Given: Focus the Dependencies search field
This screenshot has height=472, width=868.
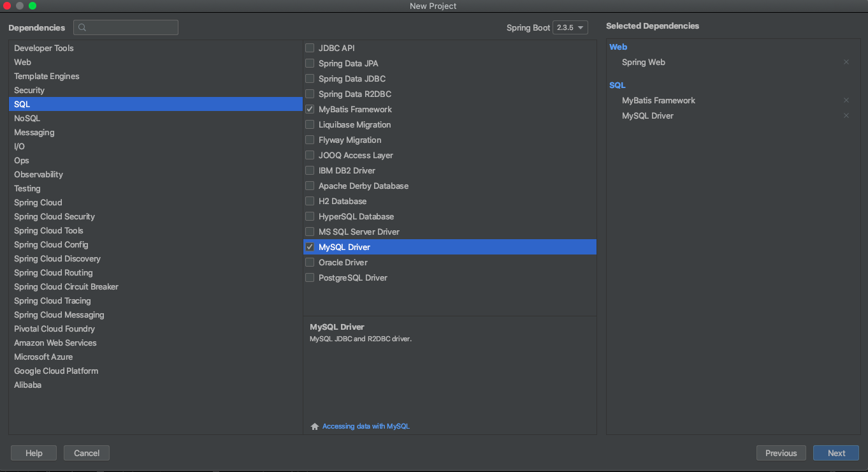Looking at the screenshot, I should (126, 27).
